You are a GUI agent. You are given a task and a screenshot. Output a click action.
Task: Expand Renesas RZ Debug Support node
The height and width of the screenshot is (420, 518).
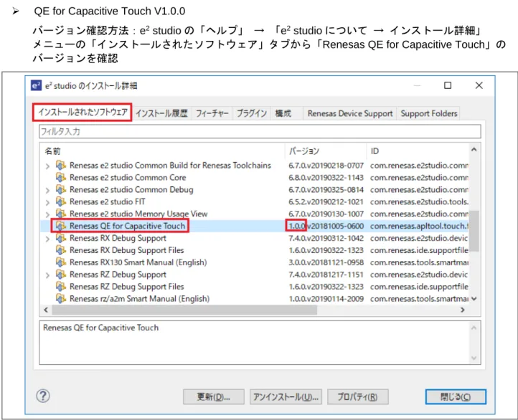pos(47,275)
